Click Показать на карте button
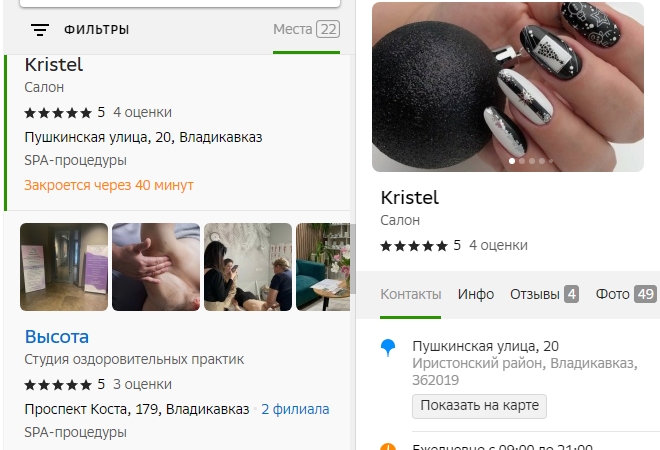This screenshot has height=450, width=660. [479, 406]
